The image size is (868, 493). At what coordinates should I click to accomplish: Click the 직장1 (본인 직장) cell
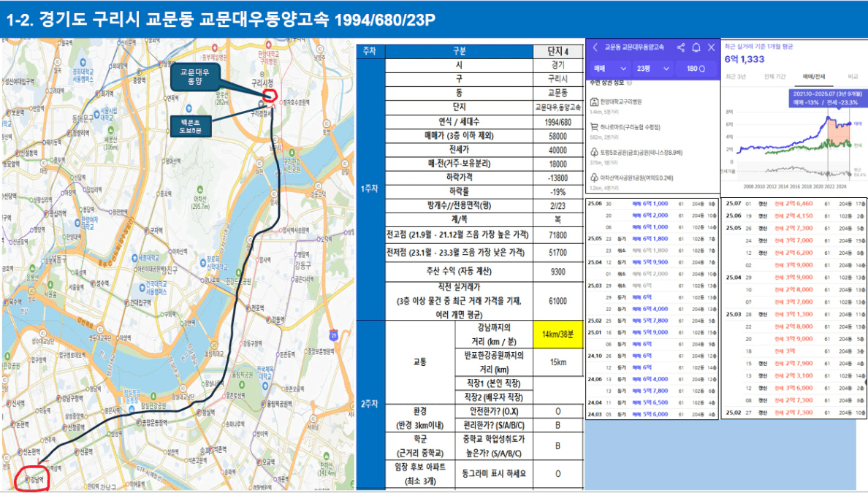pos(493,383)
